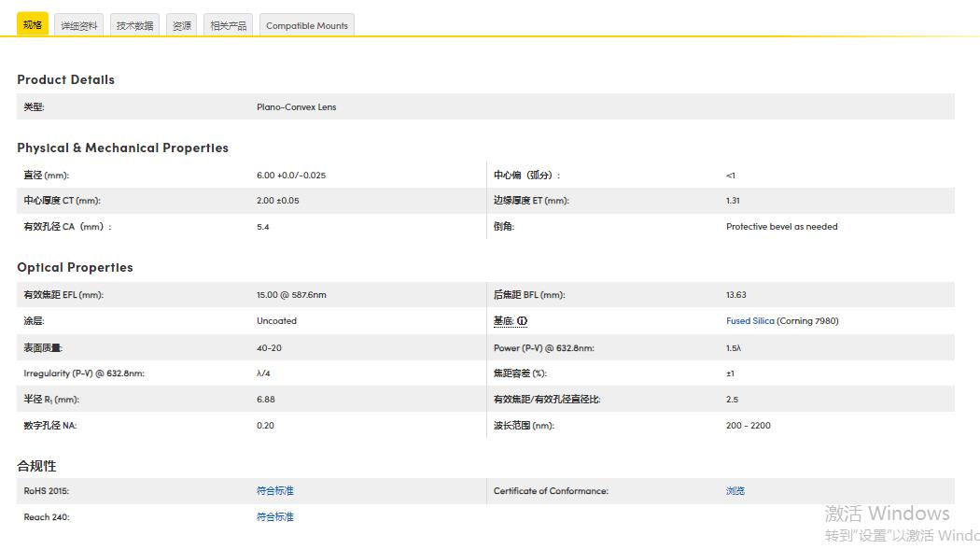The width and height of the screenshot is (980, 549).
Task: Click the radius R1 value 6.88
Action: pos(266,399)
